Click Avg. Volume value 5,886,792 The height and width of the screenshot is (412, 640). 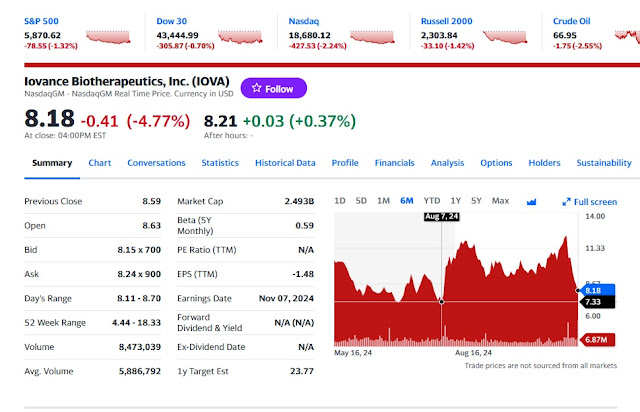140,371
